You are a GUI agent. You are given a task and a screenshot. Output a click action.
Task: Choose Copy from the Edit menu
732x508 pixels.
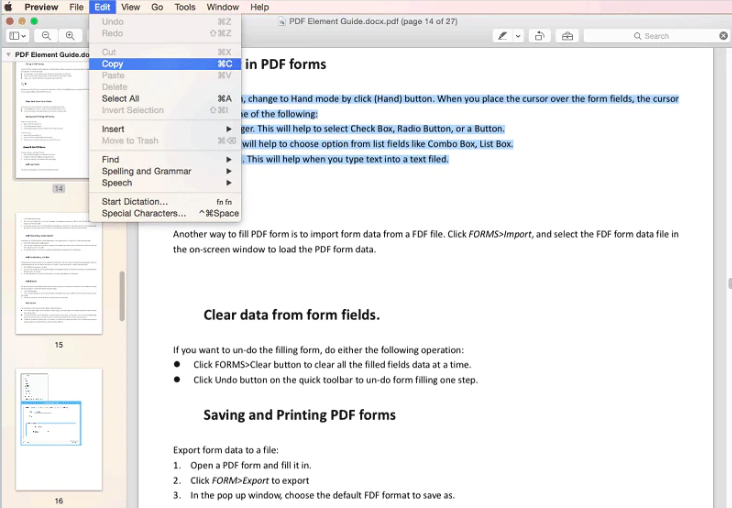tap(165, 64)
